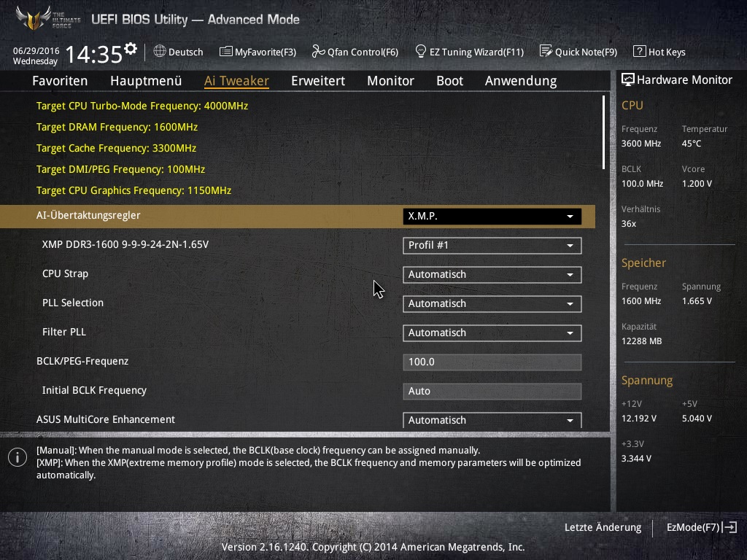The image size is (747, 560).
Task: Click the 12.192 V +12V reading
Action: [638, 418]
